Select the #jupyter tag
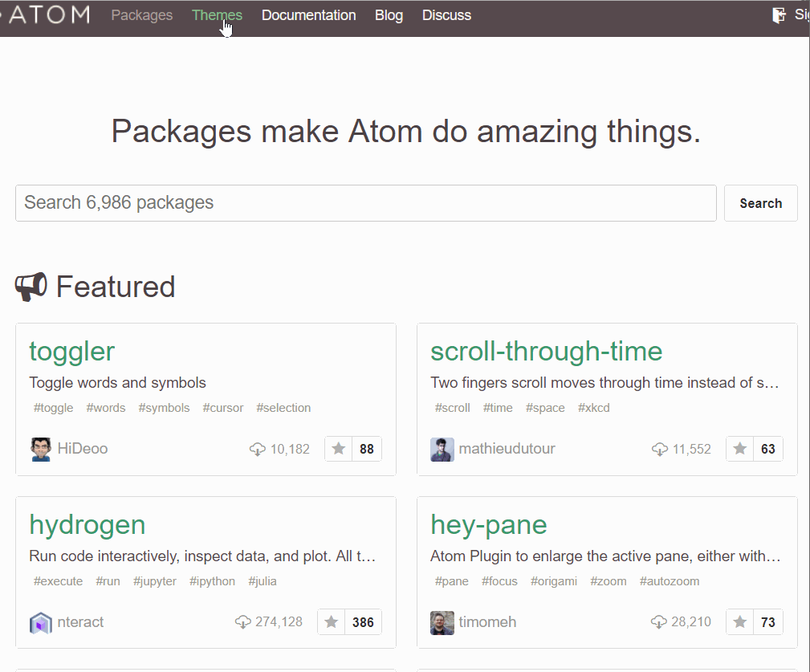Viewport: 810px width, 672px height. tap(154, 581)
